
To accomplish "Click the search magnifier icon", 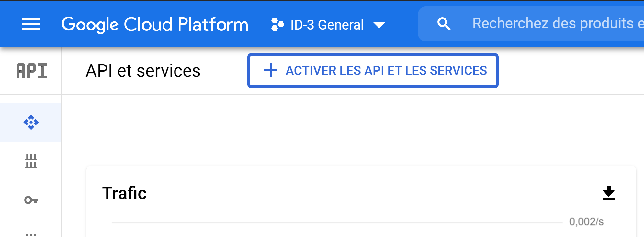I will (x=444, y=24).
